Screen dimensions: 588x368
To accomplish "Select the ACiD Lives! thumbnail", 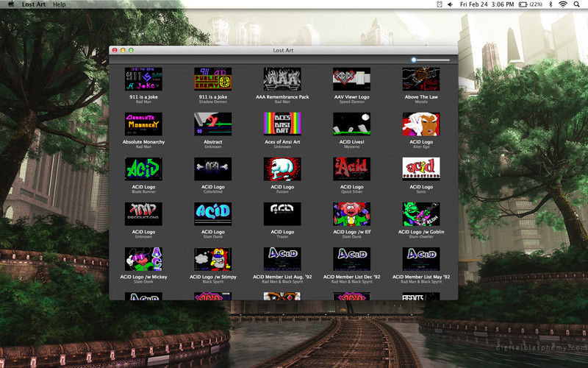I will [x=351, y=124].
